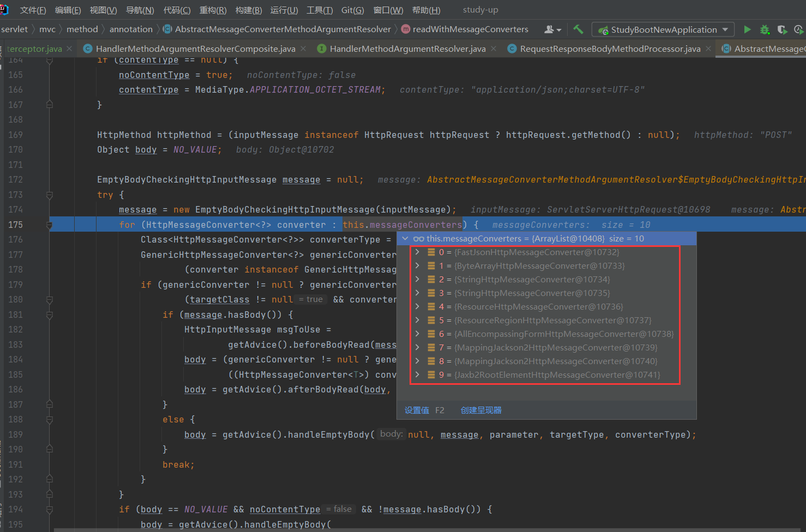The width and height of the screenshot is (806, 532).
Task: Click the method icon in the readWithMessageConverters breadcrumb
Action: (406, 29)
